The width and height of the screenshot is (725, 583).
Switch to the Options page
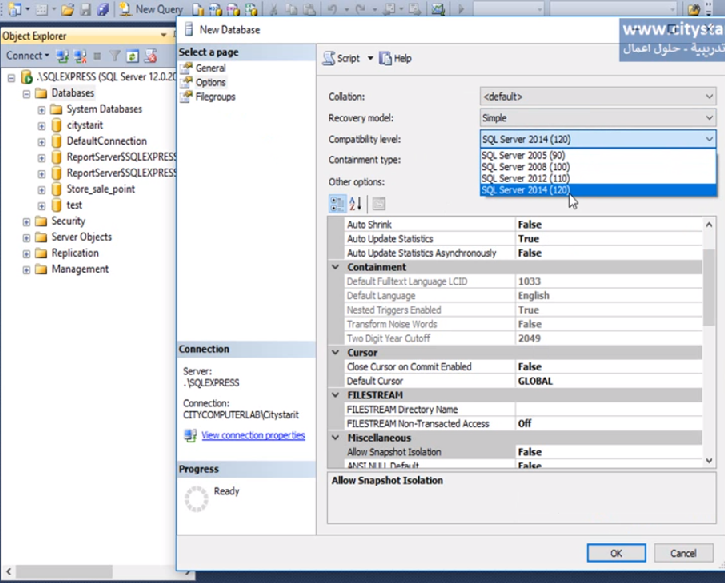pyautogui.click(x=210, y=82)
